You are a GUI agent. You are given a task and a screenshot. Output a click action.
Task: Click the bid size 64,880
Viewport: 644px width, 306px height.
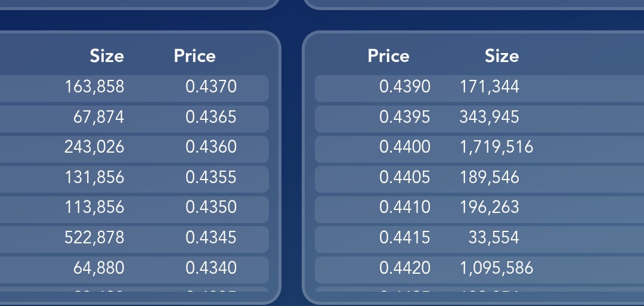click(x=98, y=268)
